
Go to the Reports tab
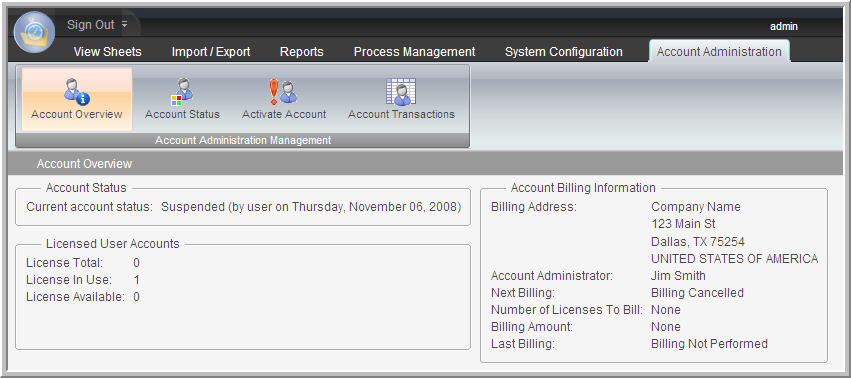pos(302,52)
